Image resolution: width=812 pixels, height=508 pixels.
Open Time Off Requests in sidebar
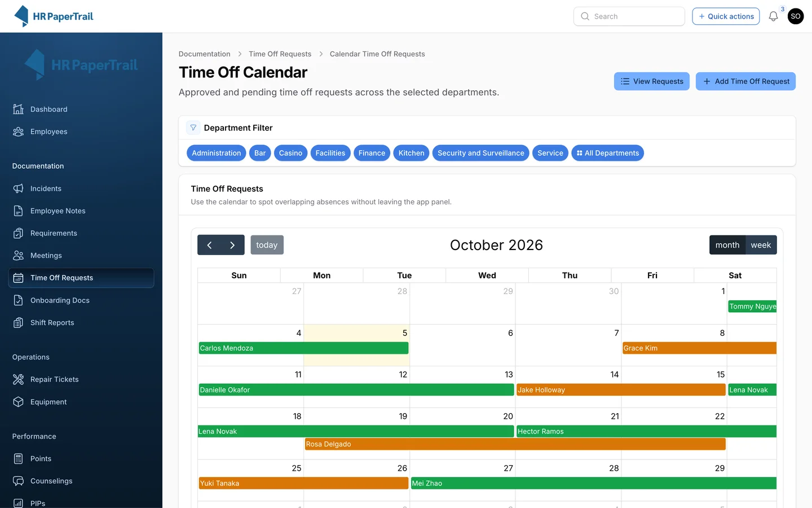[x=81, y=278]
